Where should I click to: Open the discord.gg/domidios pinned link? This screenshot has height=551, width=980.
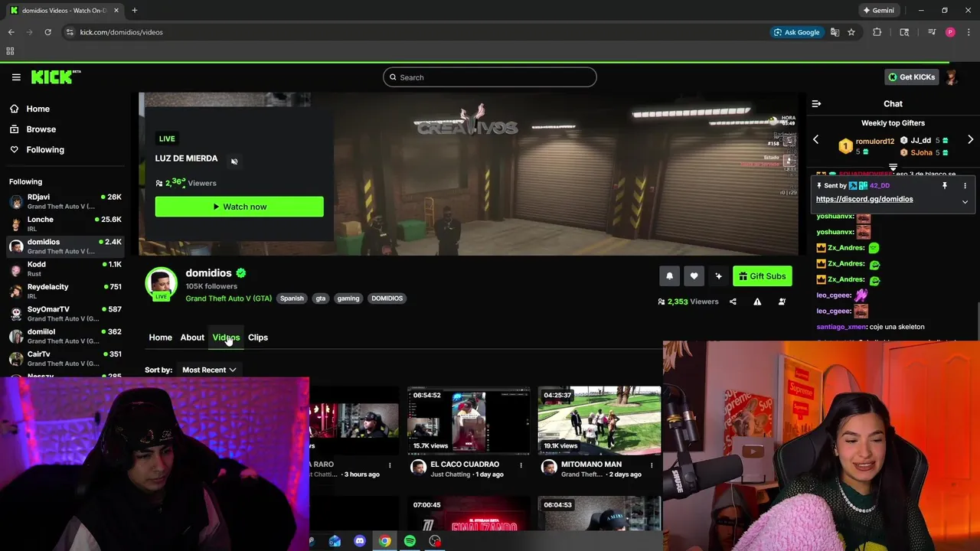point(864,199)
